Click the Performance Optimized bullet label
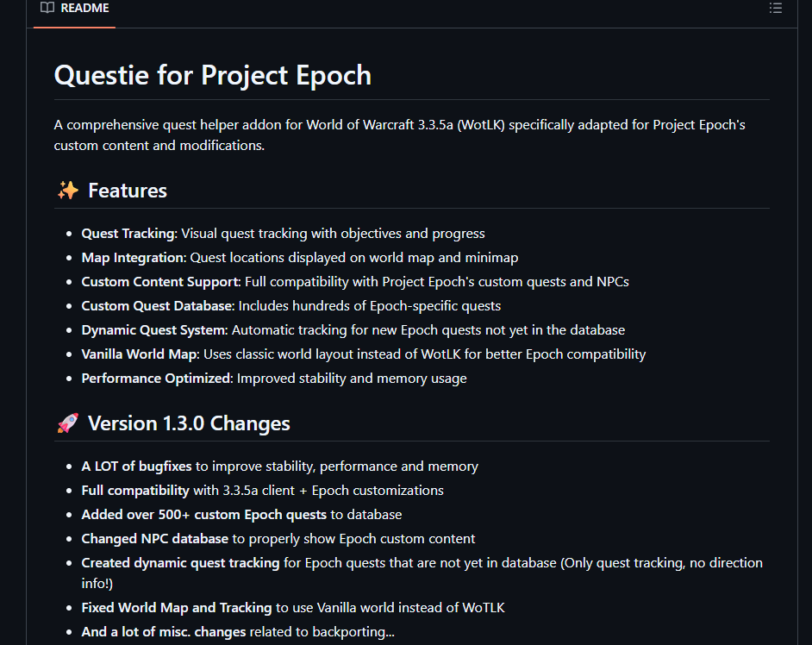This screenshot has height=645, width=812. click(x=156, y=379)
